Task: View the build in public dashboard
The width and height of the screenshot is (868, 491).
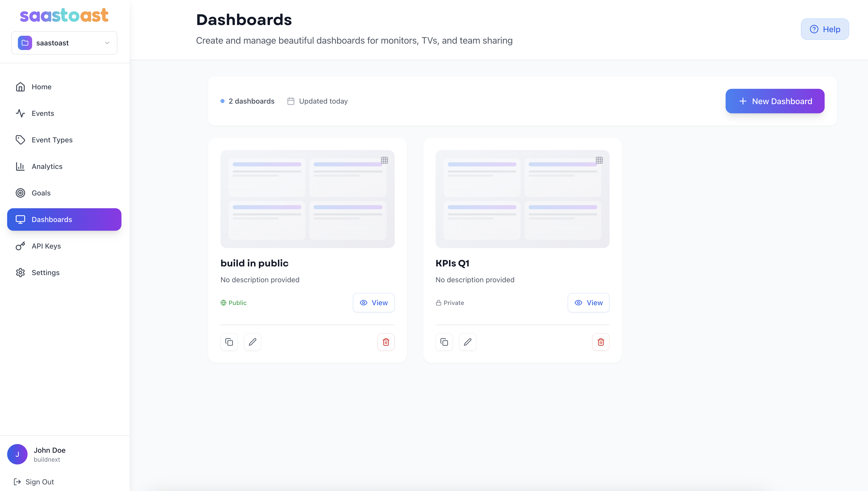Action: (x=374, y=302)
